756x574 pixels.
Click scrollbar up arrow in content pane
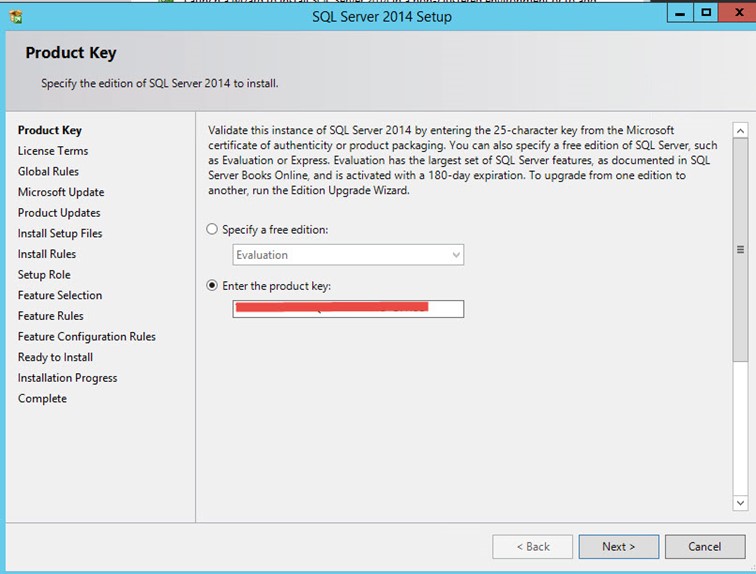pyautogui.click(x=740, y=130)
